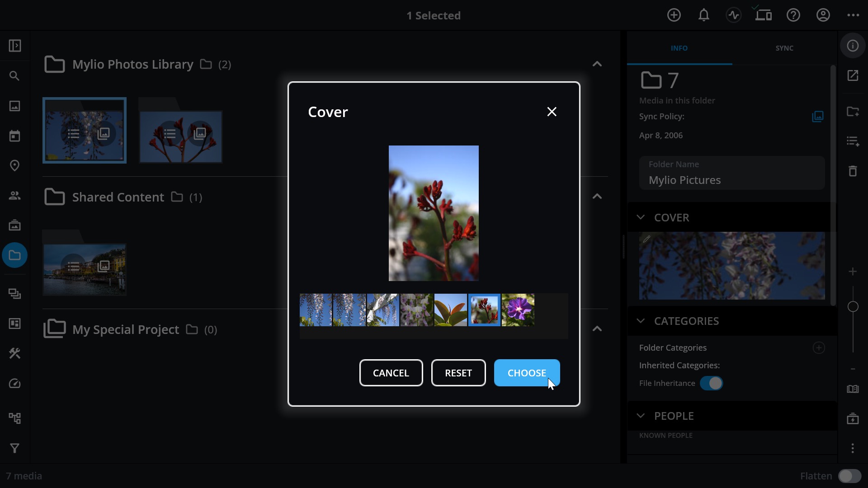The width and height of the screenshot is (868, 488).
Task: Click the zoom slider handle
Action: coord(853,307)
